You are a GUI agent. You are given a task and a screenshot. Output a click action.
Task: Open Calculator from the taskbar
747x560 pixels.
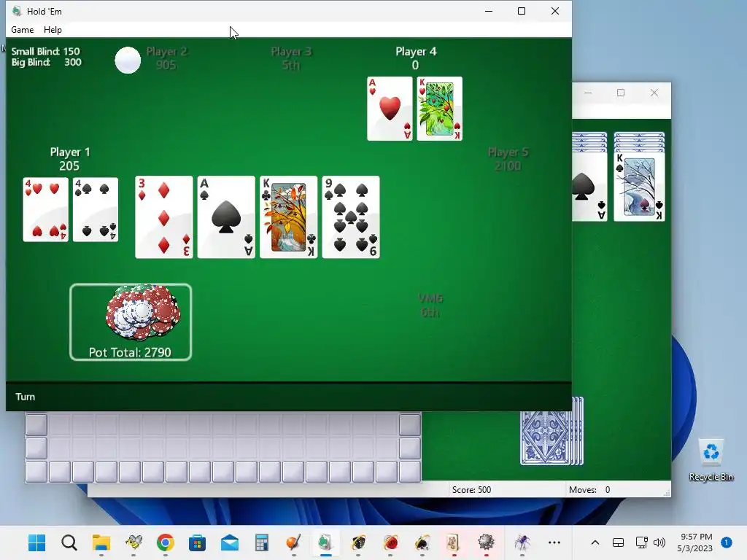(262, 542)
